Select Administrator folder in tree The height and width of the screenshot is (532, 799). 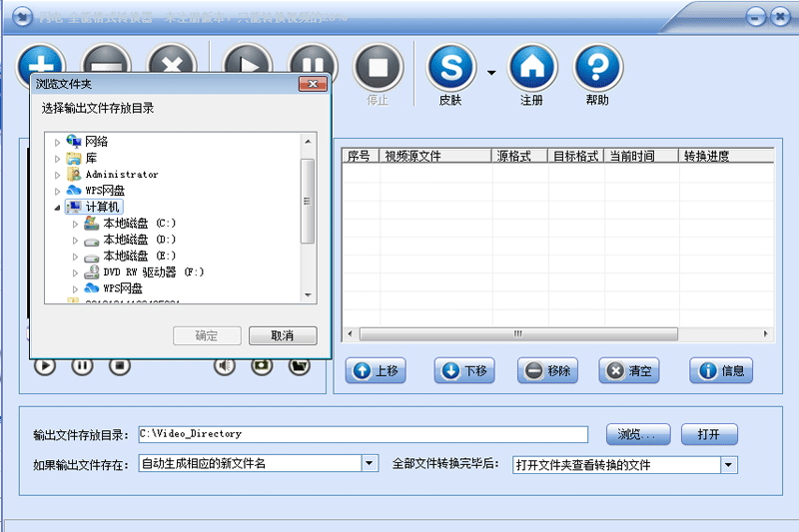pyautogui.click(x=122, y=174)
